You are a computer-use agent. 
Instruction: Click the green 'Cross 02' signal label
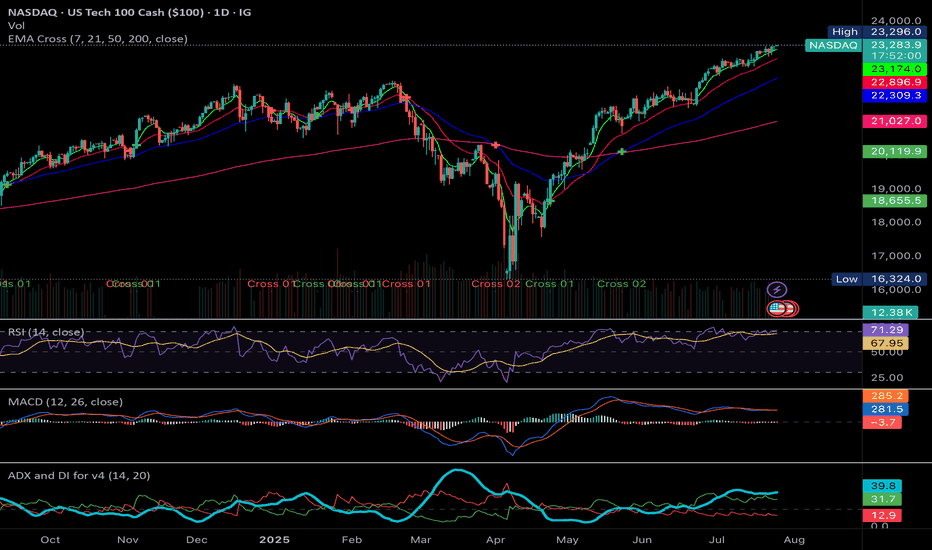622,284
